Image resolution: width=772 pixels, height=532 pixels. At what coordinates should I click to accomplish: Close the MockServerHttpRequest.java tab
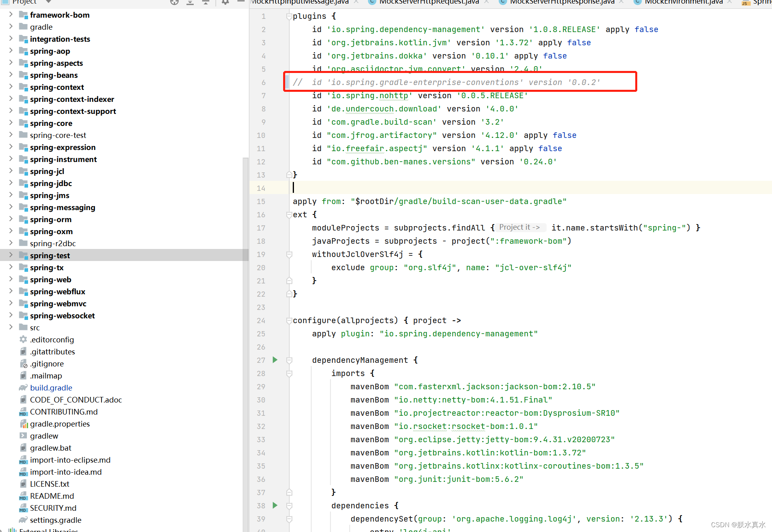[x=486, y=2]
